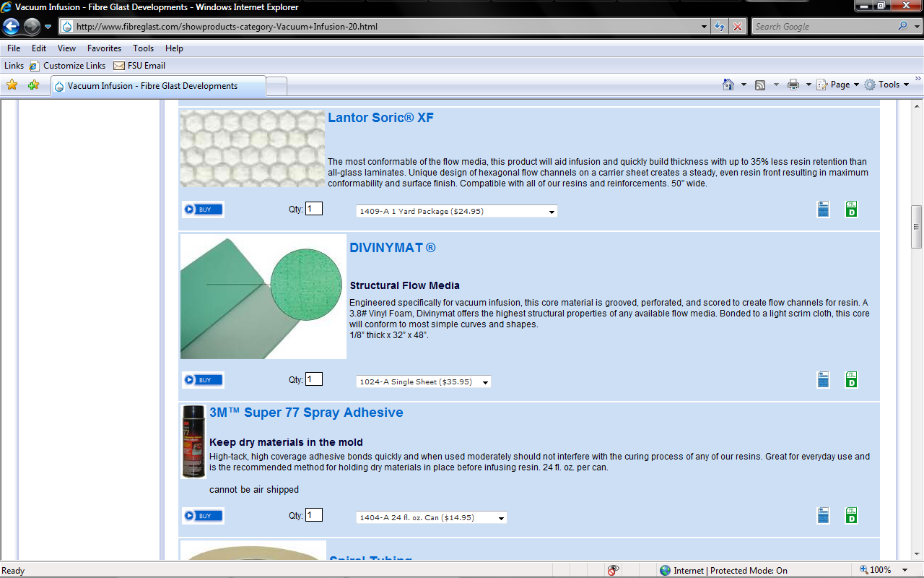
Task: Click the scrollbar down arrow
Action: click(x=917, y=553)
